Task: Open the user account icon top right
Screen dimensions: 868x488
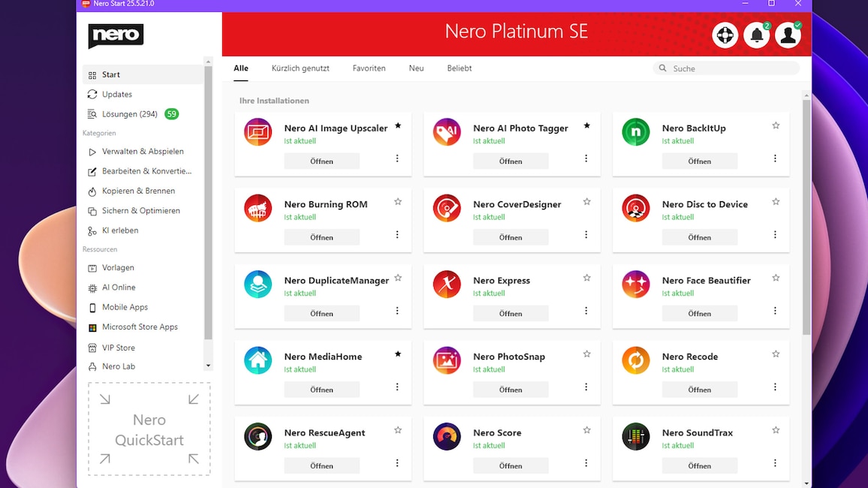Action: click(x=788, y=35)
